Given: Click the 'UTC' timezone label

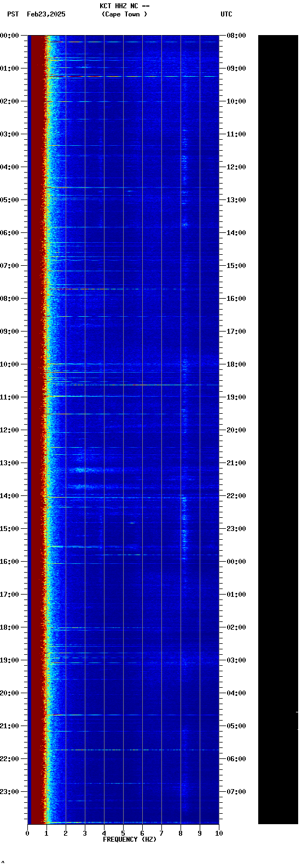Looking at the screenshot, I should (226, 14).
